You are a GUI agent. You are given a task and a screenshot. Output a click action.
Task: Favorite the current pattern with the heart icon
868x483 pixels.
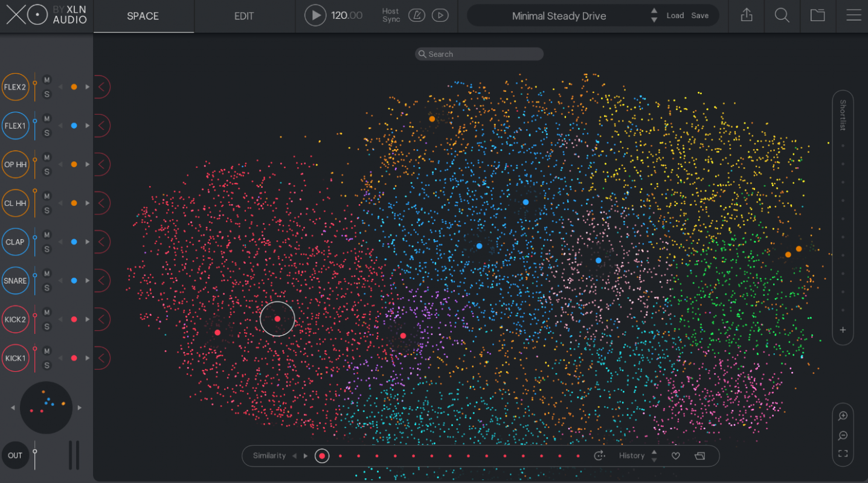pos(675,456)
